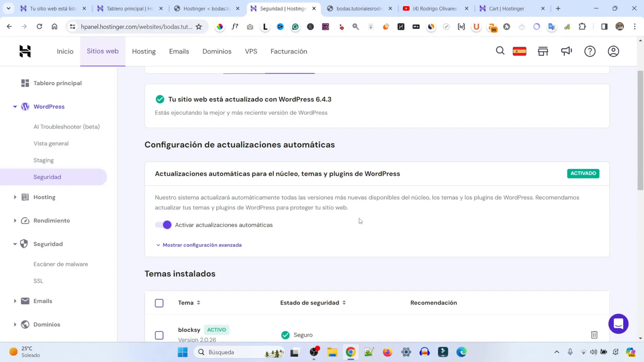Click the page vertical scrollbar thumb

640,130
